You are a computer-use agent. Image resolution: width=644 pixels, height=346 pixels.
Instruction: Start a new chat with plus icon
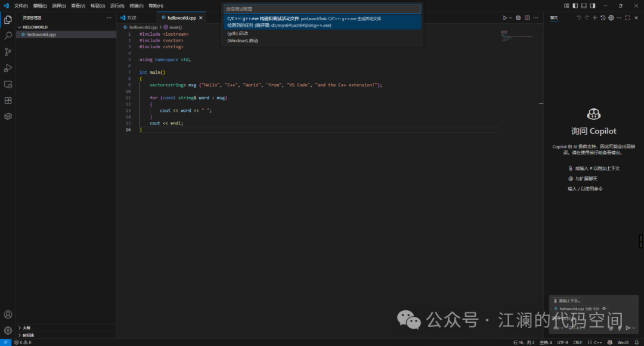click(x=595, y=18)
